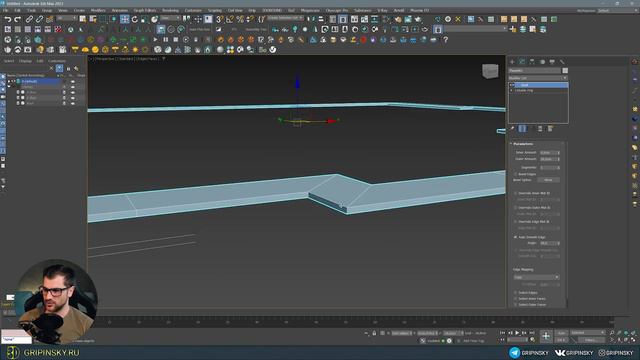The height and width of the screenshot is (360, 640).
Task: Switch to the Utilities command panel tab
Action: [562, 62]
